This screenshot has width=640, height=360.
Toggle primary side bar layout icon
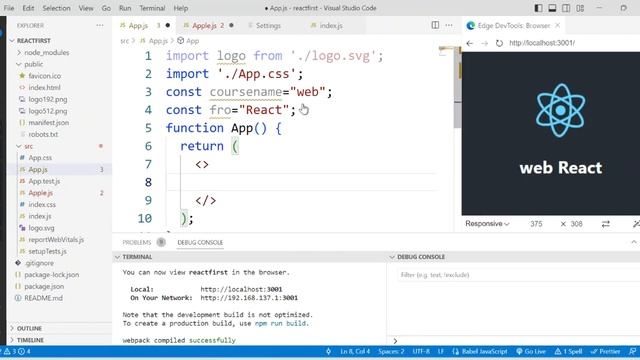click(x=538, y=8)
